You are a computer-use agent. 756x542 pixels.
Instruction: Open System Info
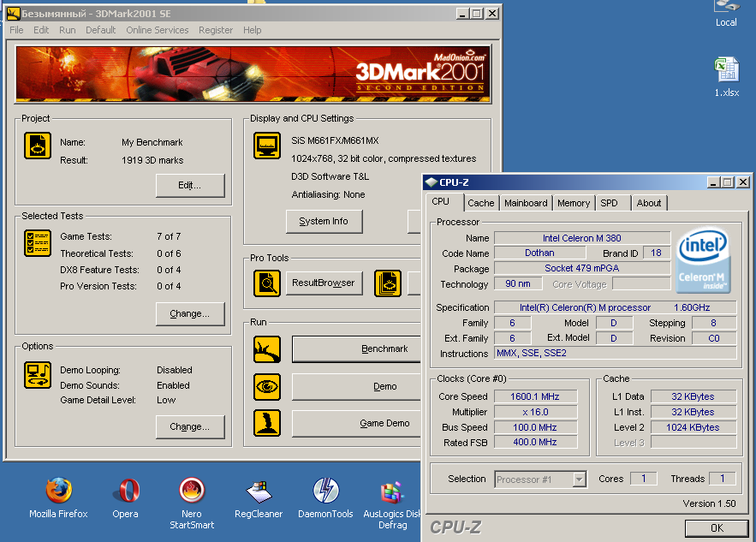point(324,221)
